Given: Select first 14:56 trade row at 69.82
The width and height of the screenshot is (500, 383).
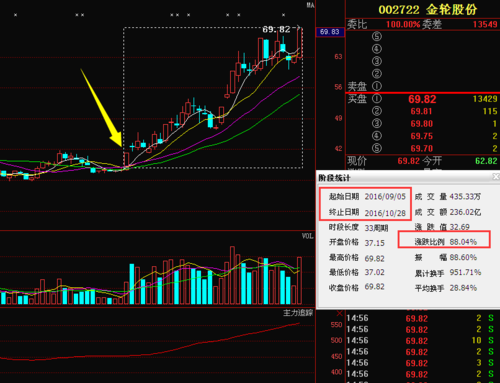Looking at the screenshot, I should point(423,318).
